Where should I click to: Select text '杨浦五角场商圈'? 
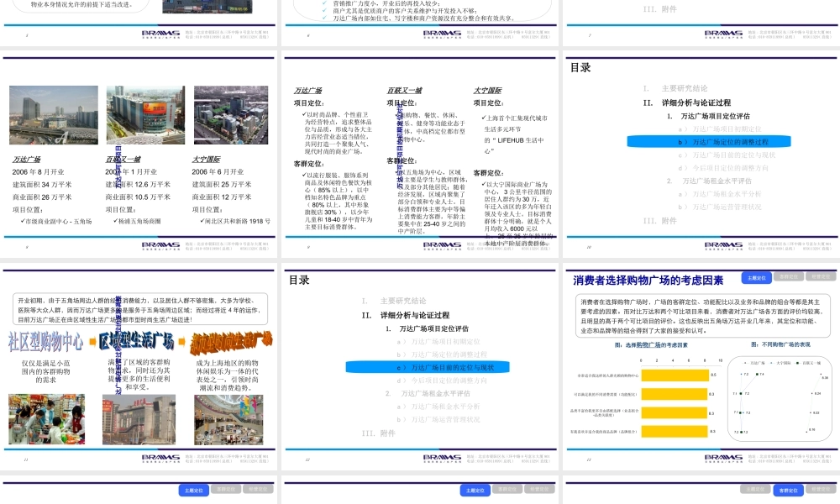point(139,221)
